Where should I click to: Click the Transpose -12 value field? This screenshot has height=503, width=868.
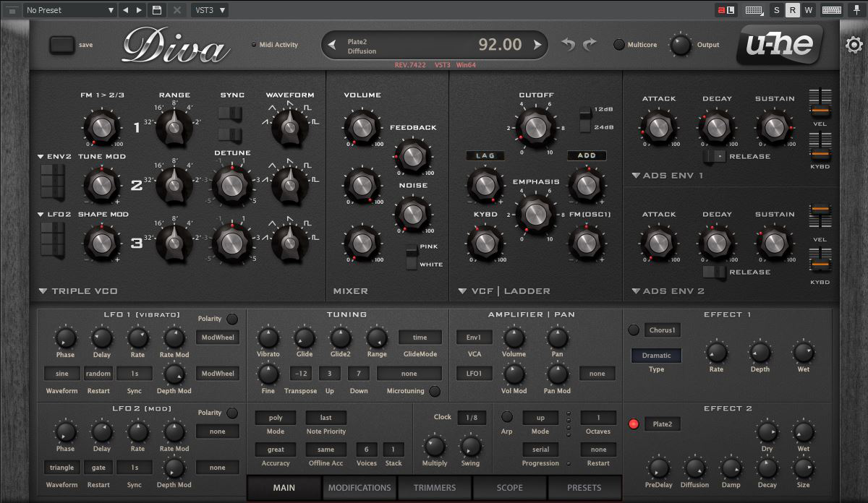[301, 374]
